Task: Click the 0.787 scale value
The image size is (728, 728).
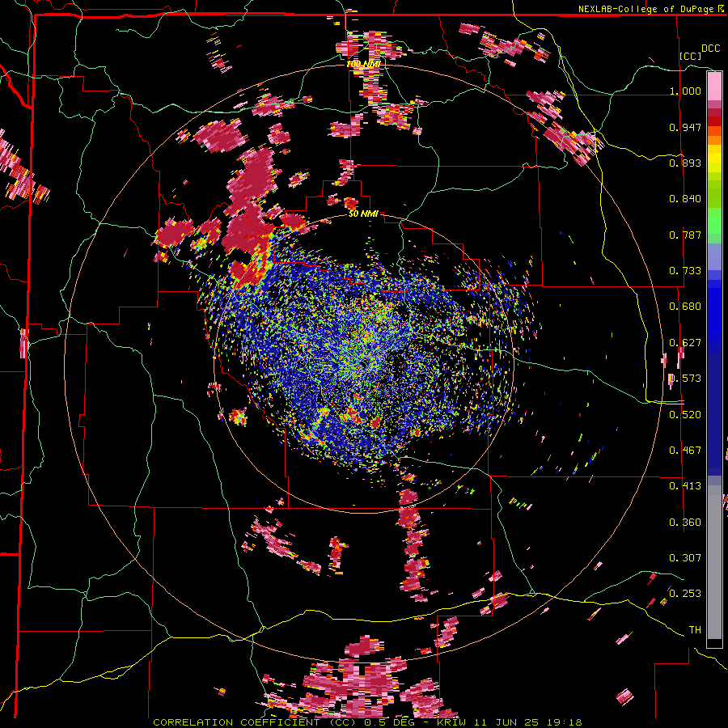Action: [685, 235]
